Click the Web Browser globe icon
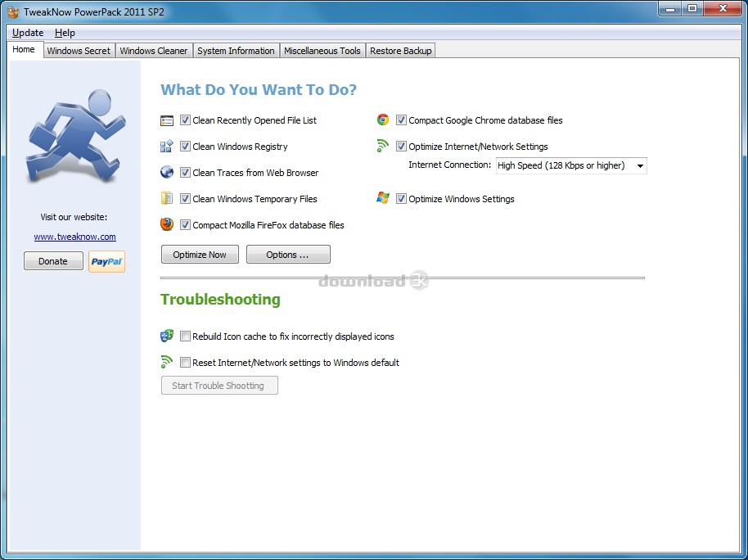Image resolution: width=748 pixels, height=560 pixels. (166, 173)
